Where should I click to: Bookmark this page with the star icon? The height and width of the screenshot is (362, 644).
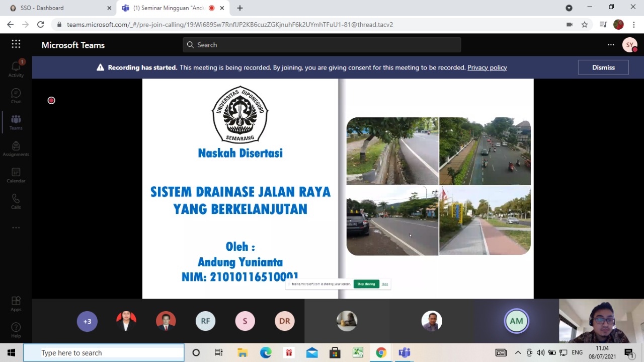(x=585, y=25)
